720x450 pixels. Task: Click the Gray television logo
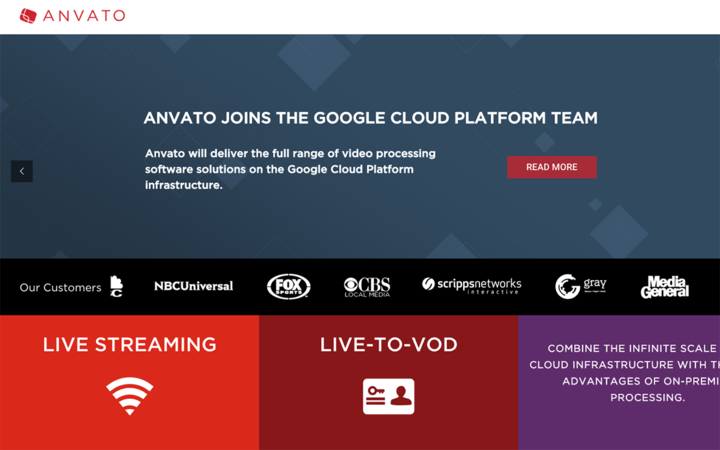tap(581, 287)
